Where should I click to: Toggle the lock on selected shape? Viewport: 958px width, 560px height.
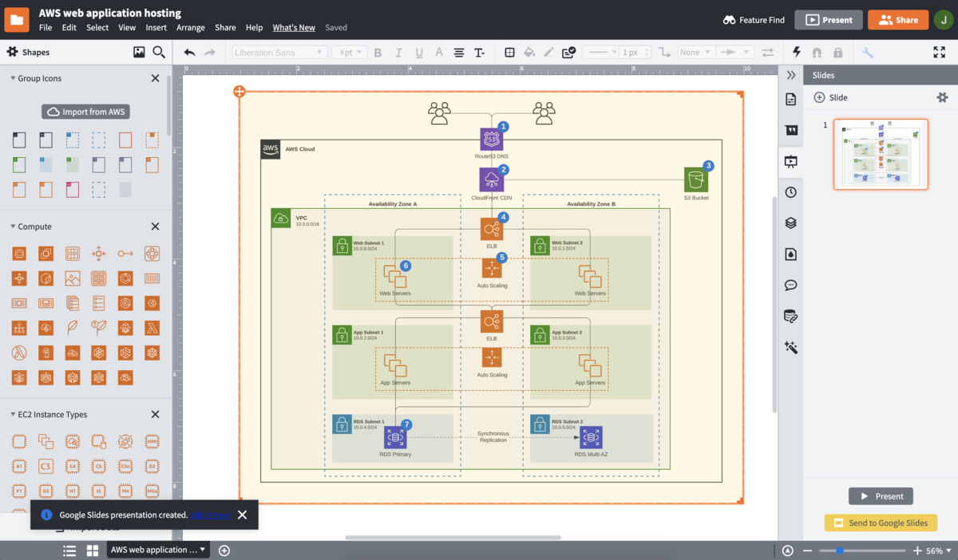click(837, 53)
